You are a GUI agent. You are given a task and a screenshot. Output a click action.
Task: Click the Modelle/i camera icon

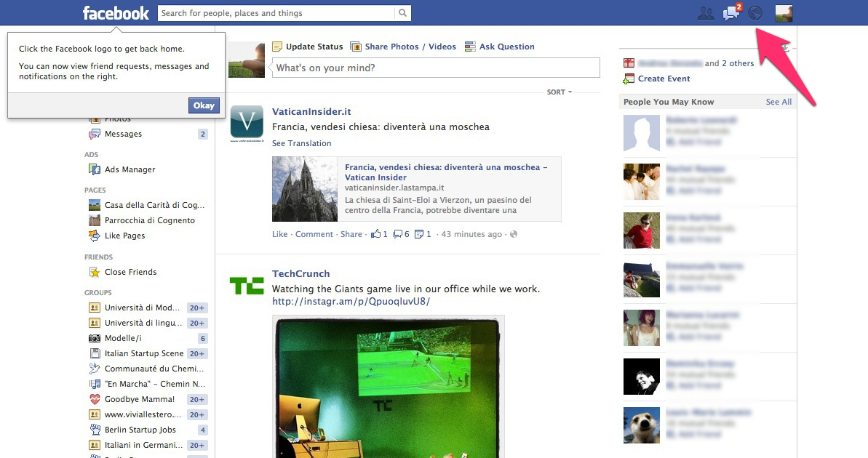tap(95, 338)
